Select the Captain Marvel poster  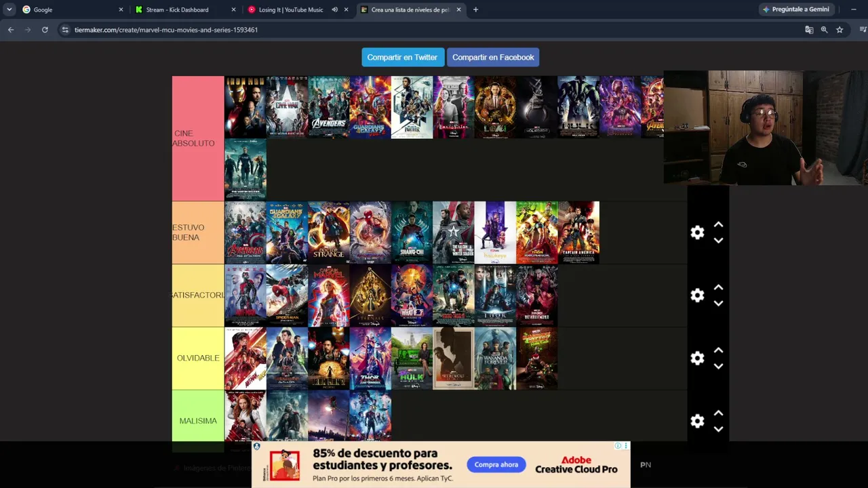[329, 296]
